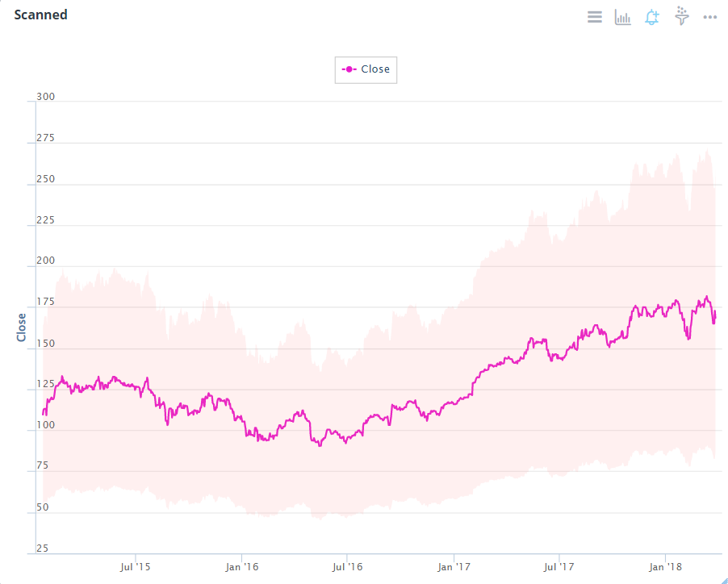Click the 300 y-axis label
The width and height of the screenshot is (728, 584).
point(46,97)
